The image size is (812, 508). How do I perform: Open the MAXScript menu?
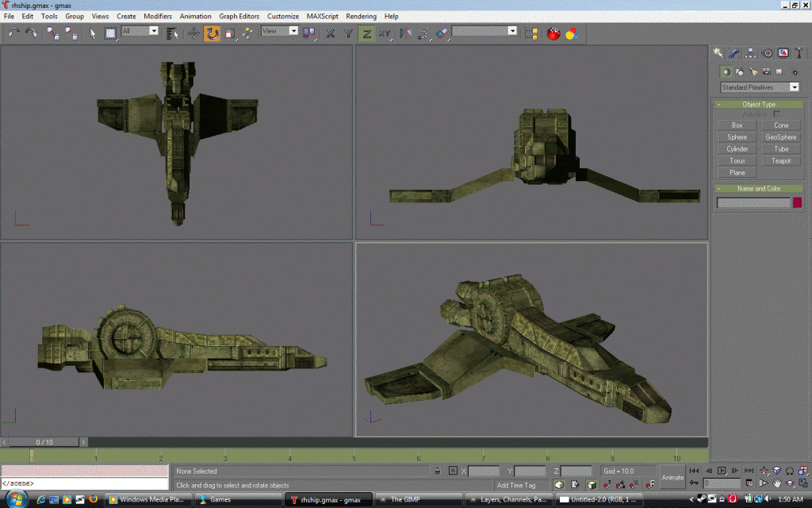pyautogui.click(x=322, y=16)
